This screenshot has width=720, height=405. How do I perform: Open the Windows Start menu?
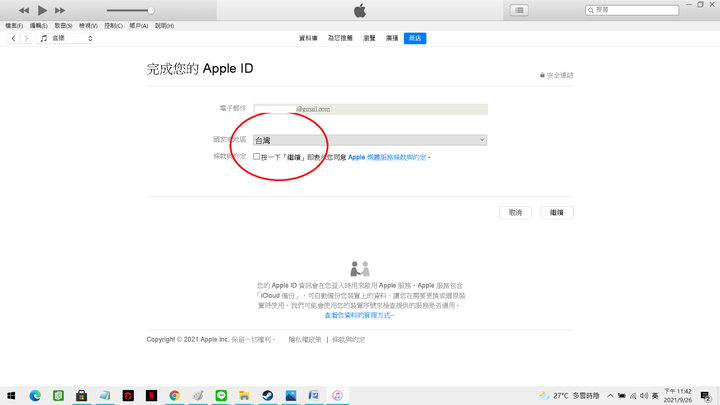click(x=11, y=395)
